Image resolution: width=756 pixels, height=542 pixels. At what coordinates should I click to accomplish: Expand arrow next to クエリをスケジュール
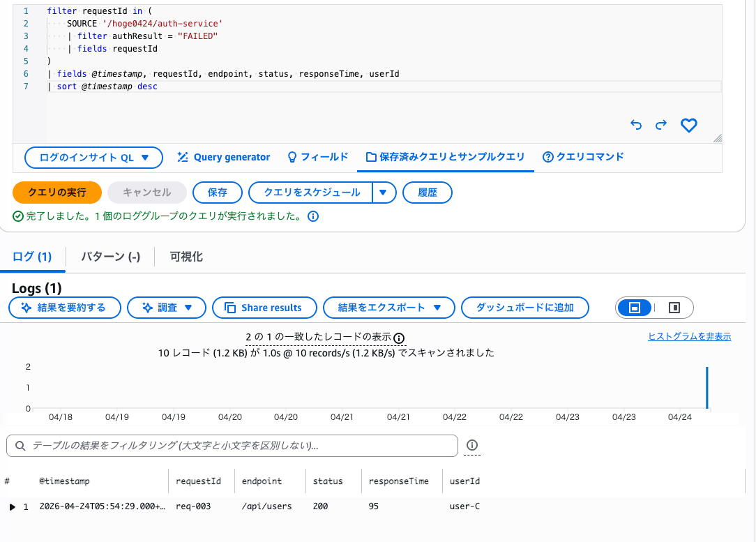384,193
